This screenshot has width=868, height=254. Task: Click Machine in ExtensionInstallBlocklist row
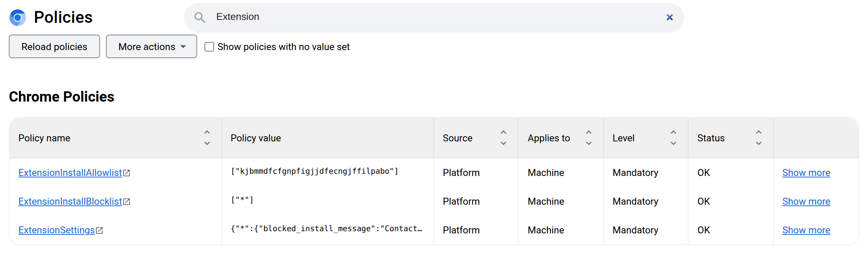(546, 201)
